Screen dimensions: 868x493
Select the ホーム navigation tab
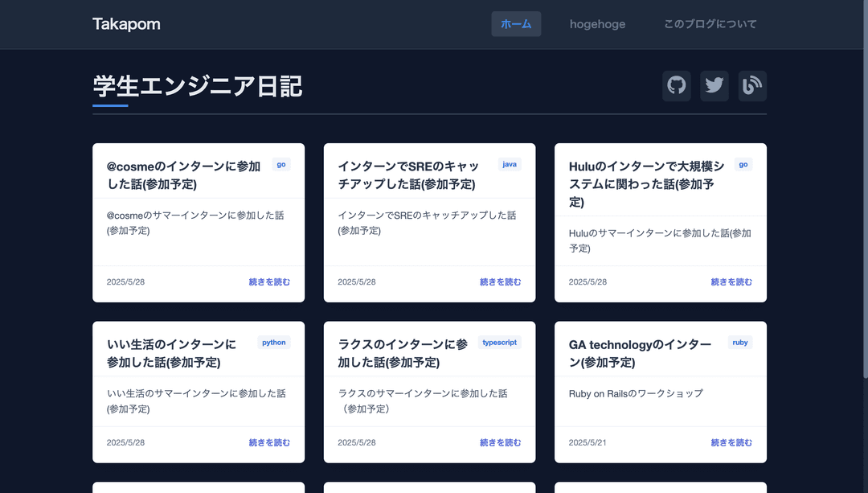point(516,24)
